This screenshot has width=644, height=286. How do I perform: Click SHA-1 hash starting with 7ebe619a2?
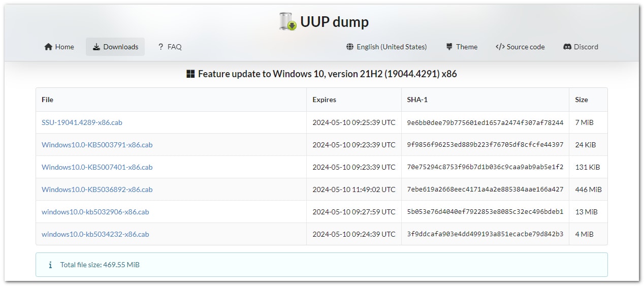pyautogui.click(x=485, y=189)
